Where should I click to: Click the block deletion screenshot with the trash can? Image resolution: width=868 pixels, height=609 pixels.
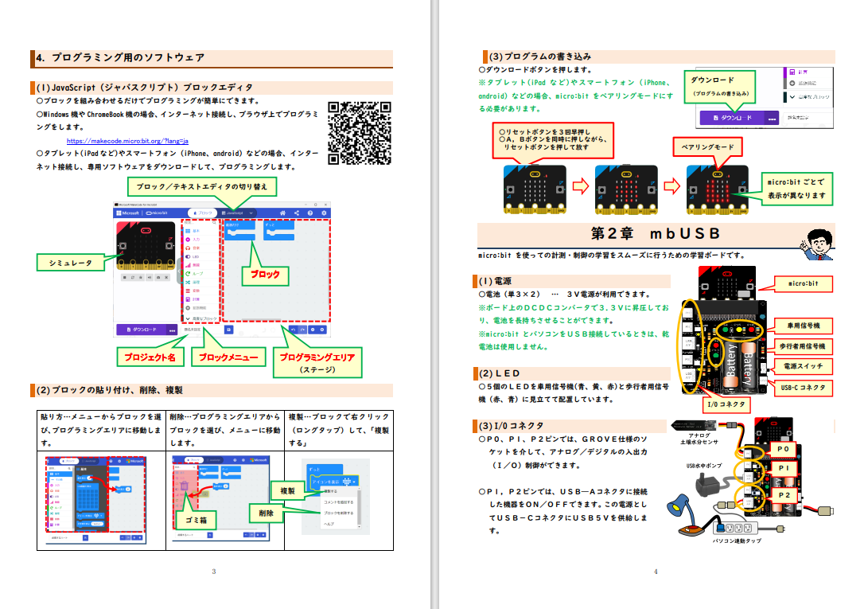tap(221, 498)
